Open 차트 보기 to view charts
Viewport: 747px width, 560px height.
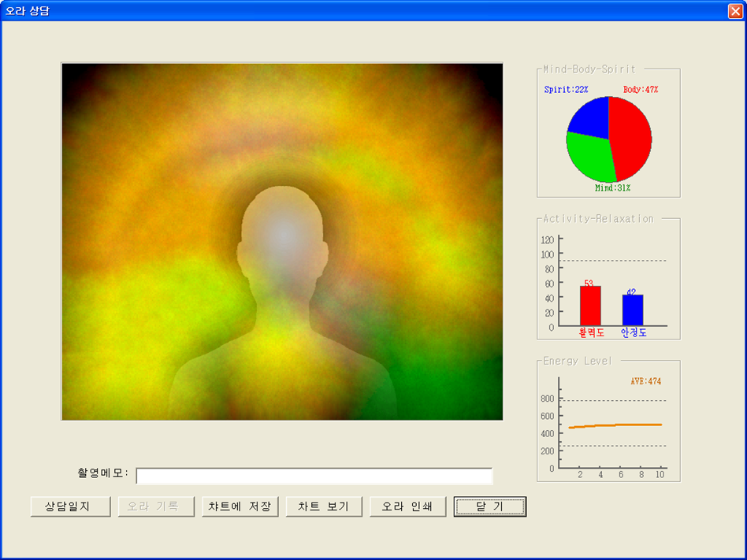324,506
